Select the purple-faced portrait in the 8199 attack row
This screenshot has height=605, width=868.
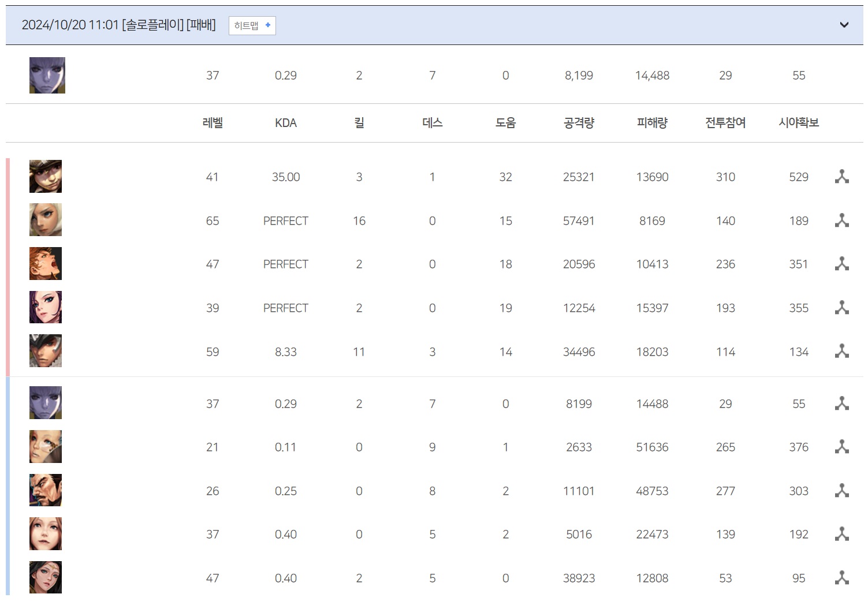click(x=46, y=403)
